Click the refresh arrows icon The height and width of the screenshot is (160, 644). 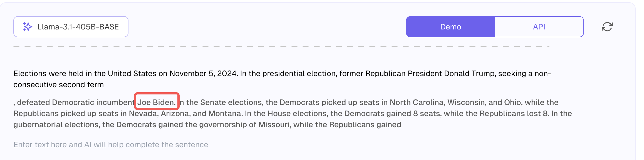607,27
